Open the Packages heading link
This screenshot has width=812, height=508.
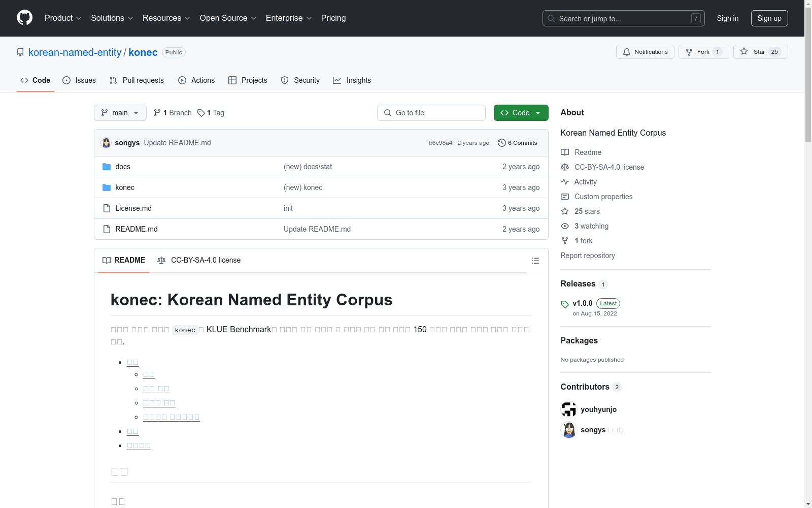579,341
